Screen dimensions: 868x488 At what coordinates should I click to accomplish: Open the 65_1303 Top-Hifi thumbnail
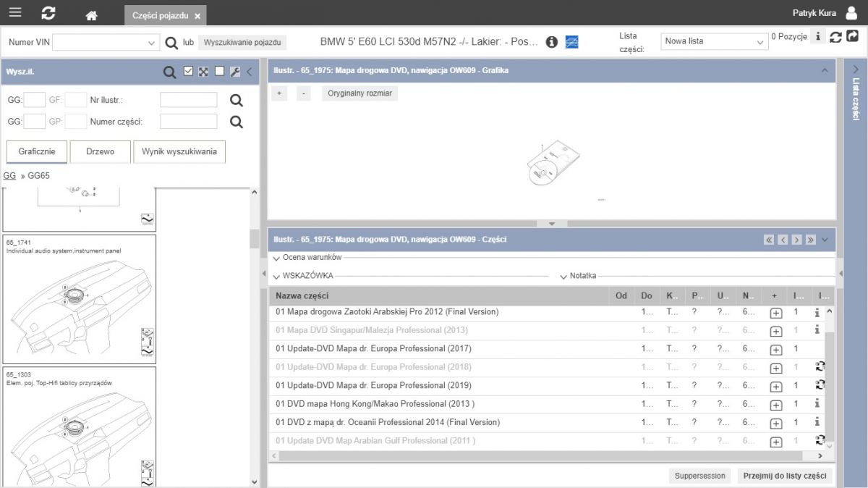pos(80,427)
